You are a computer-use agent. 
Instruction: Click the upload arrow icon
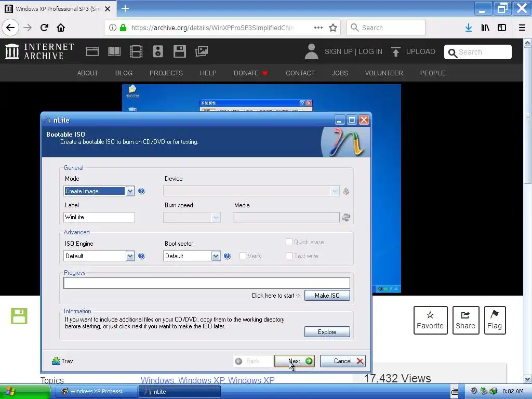pos(395,51)
